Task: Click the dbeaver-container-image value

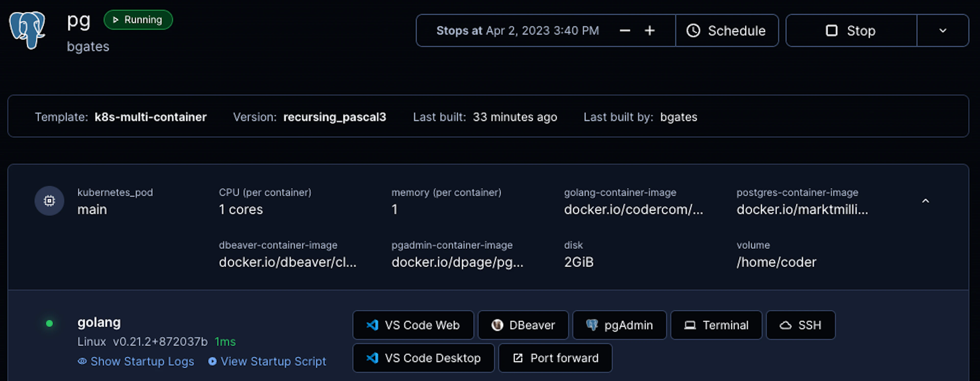Action: coord(288,262)
